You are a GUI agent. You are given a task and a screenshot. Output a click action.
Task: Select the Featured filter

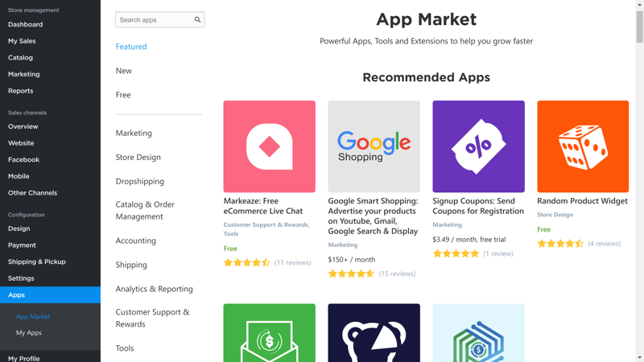(x=131, y=47)
